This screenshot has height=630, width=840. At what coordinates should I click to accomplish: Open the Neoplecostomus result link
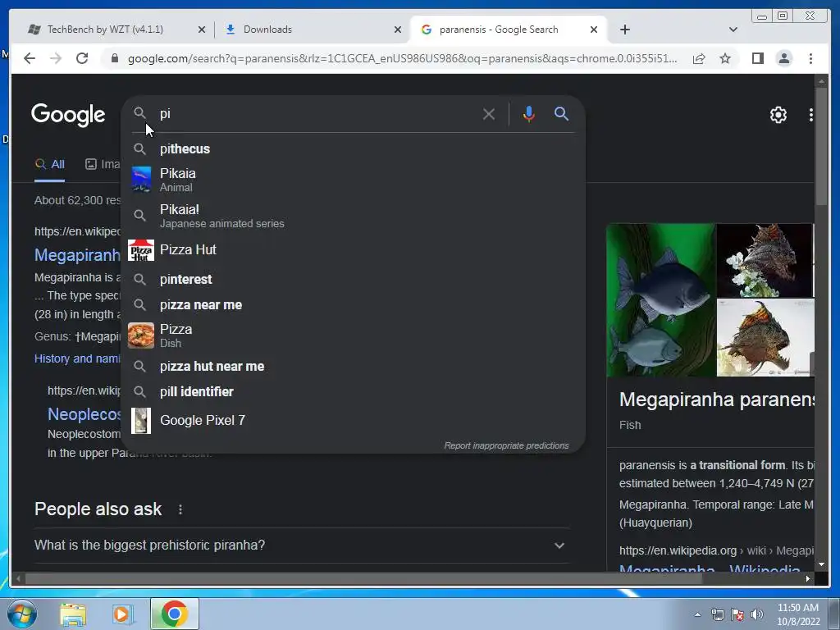[x=84, y=414]
